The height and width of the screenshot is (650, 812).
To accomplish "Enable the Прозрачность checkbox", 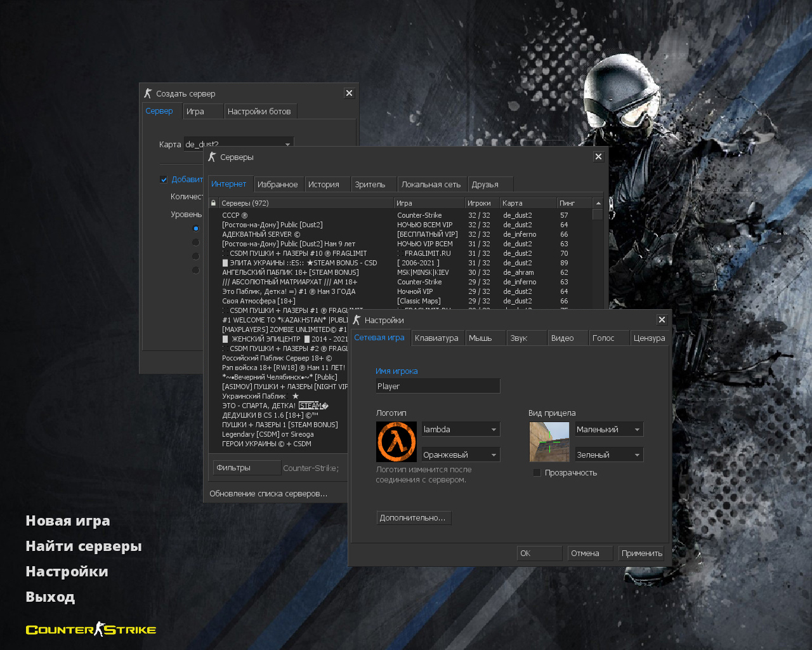I will coord(537,472).
